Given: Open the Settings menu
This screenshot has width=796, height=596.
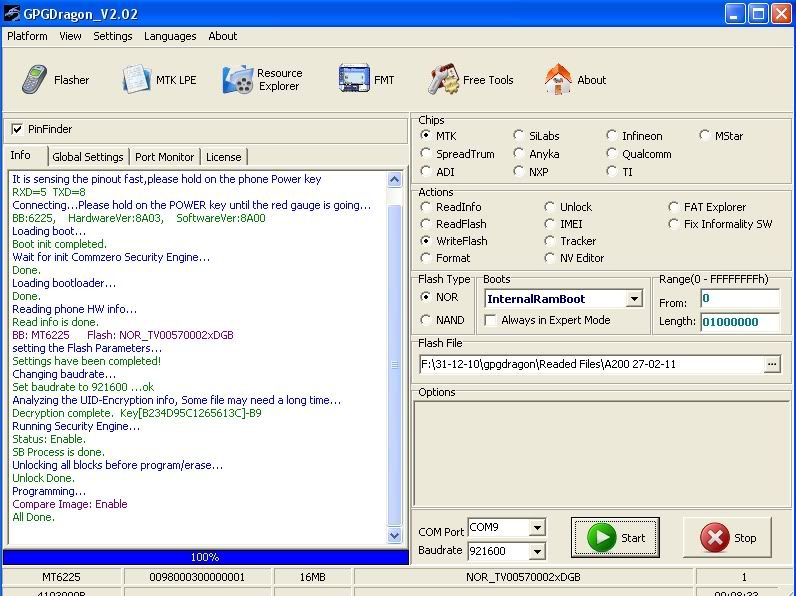Looking at the screenshot, I should (113, 36).
